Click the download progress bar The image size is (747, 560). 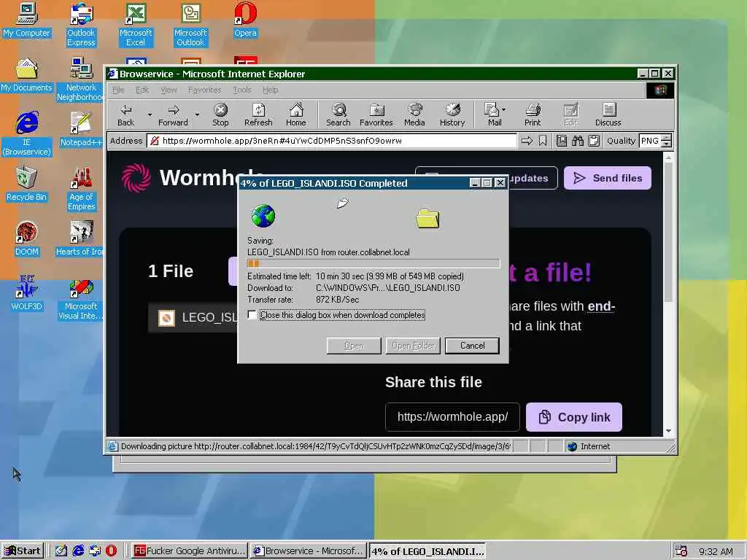coord(373,263)
